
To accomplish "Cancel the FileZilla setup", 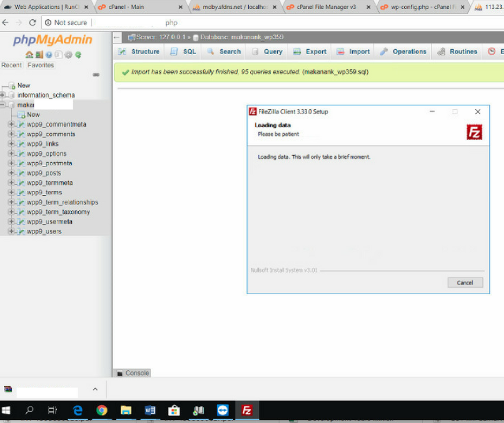I will click(465, 283).
